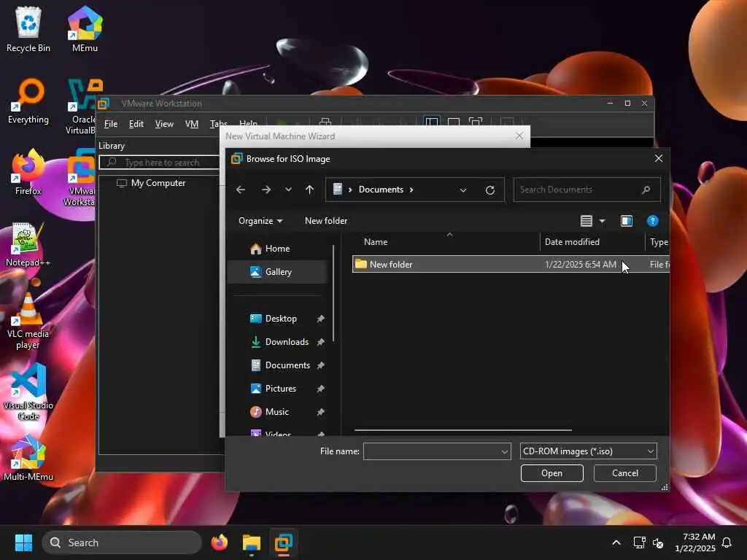Open Firefox desktop shortcut

[28, 172]
